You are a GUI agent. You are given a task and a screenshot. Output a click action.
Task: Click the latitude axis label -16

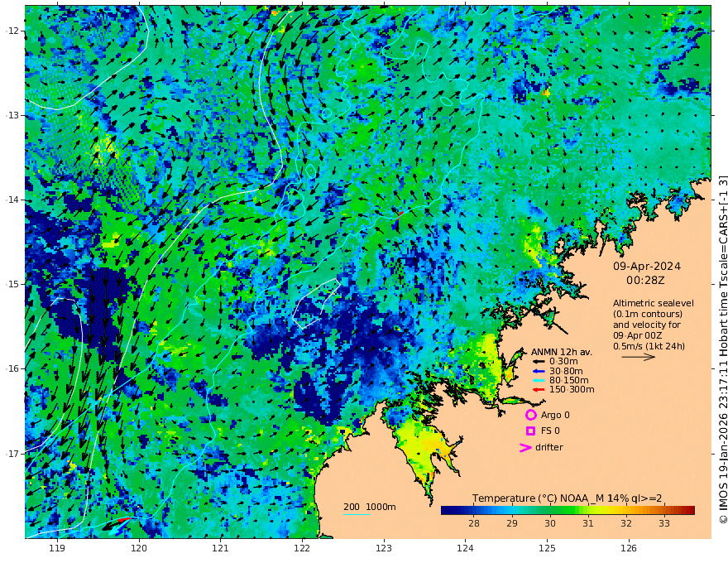click(12, 368)
